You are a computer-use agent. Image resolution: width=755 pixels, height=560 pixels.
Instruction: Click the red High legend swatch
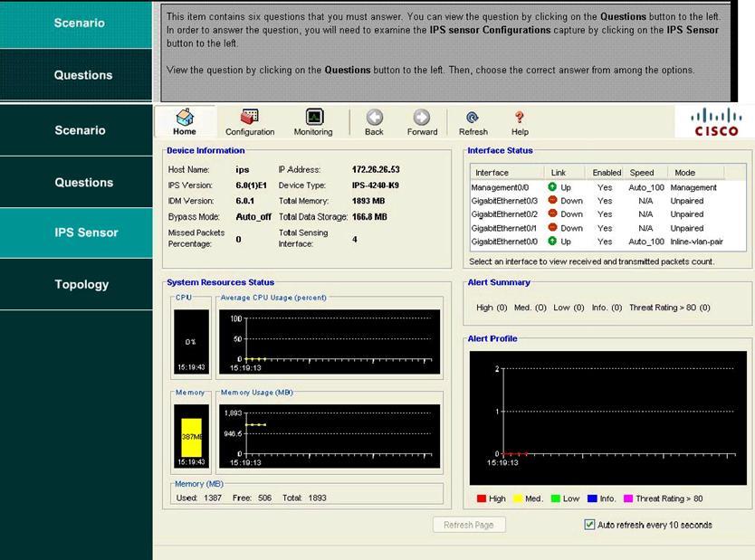481,498
